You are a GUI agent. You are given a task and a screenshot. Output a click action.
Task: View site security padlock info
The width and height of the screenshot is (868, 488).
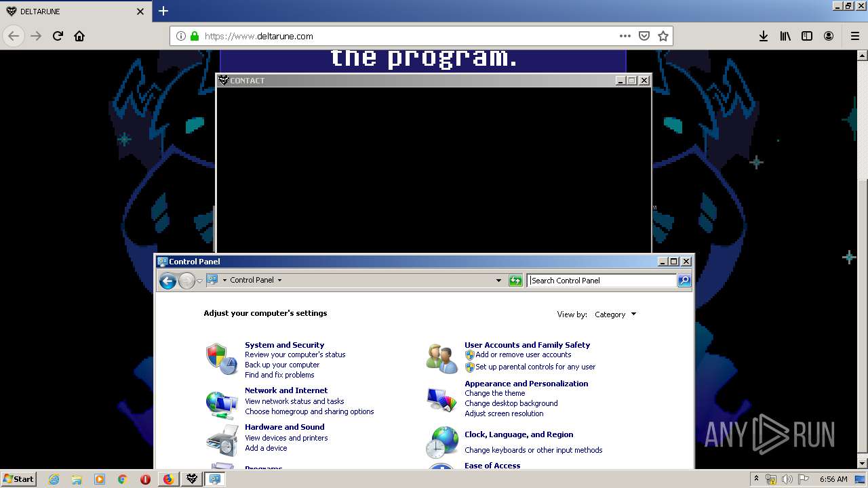click(195, 36)
